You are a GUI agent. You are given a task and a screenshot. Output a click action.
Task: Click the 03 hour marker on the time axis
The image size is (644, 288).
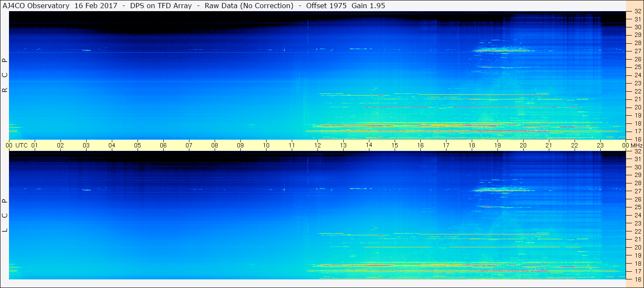click(x=86, y=145)
